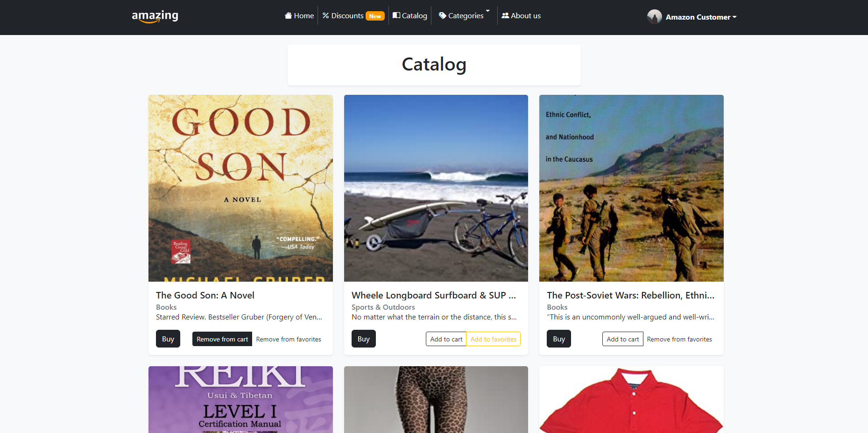The height and width of the screenshot is (433, 868).
Task: Click the New badge next to Discounts
Action: click(375, 16)
